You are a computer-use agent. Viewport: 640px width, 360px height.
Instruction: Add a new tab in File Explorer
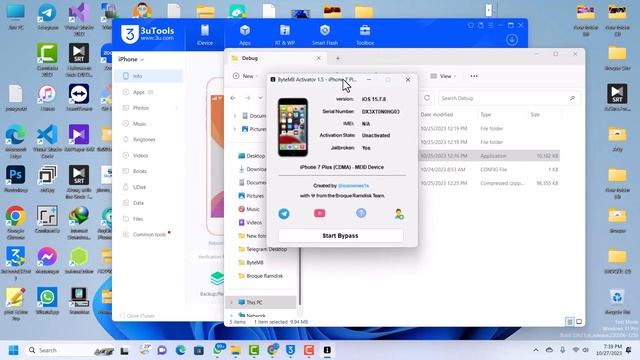coord(338,58)
